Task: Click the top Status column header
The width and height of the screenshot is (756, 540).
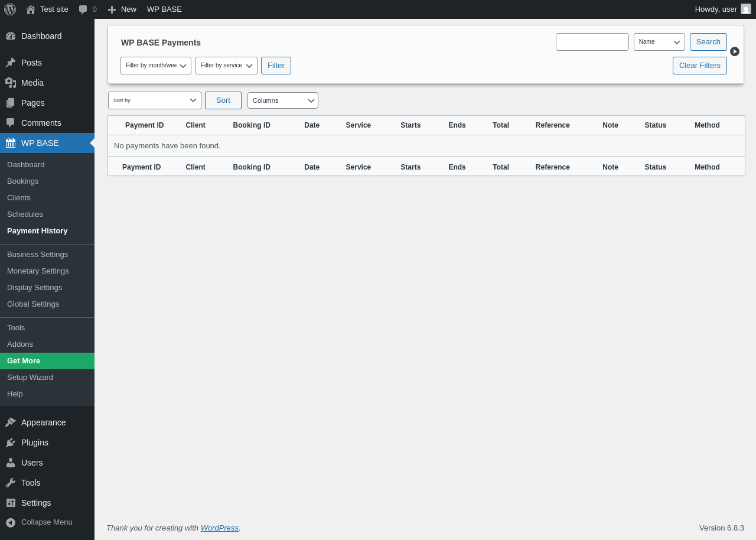Action: point(655,125)
